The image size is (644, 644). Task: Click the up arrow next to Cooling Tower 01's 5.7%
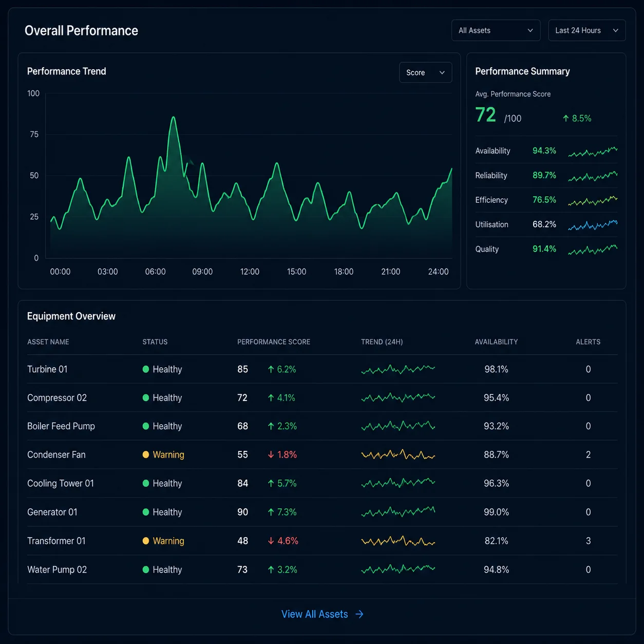(x=271, y=483)
